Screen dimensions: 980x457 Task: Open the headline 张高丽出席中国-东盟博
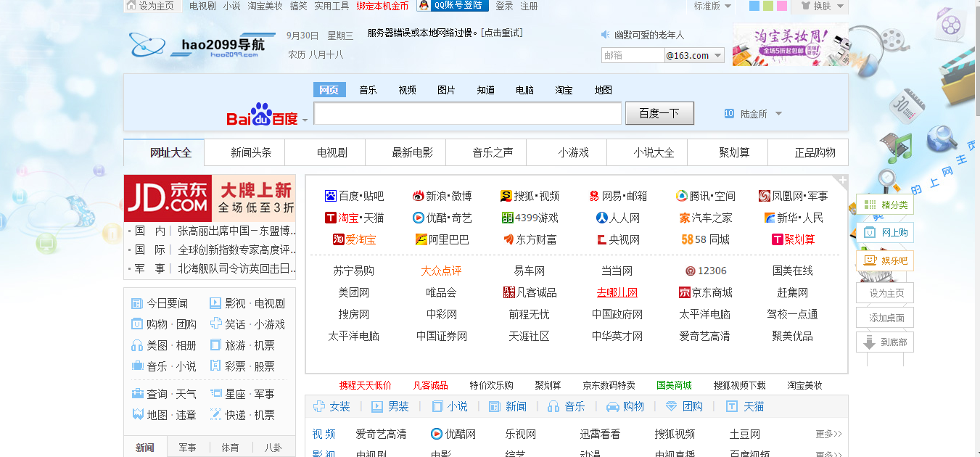click(x=237, y=231)
